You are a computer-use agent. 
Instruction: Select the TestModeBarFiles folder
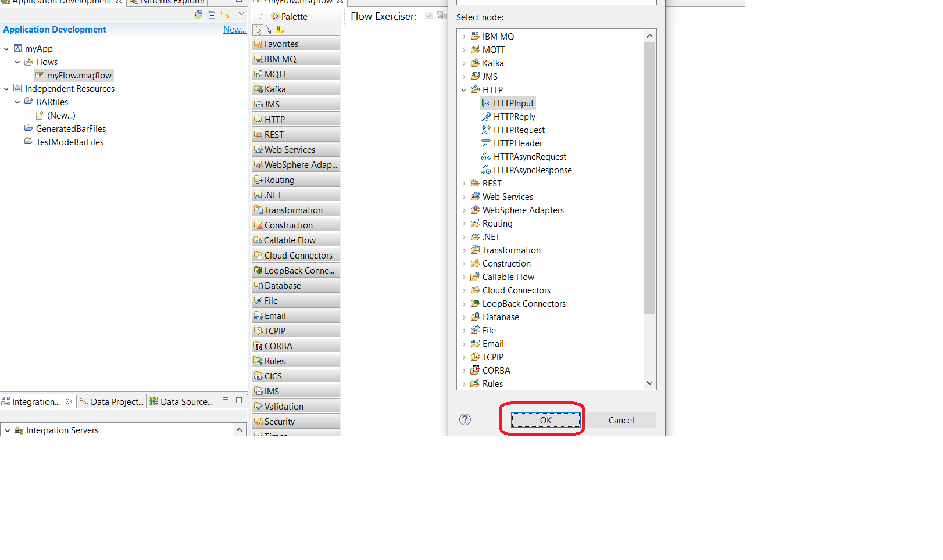[64, 142]
